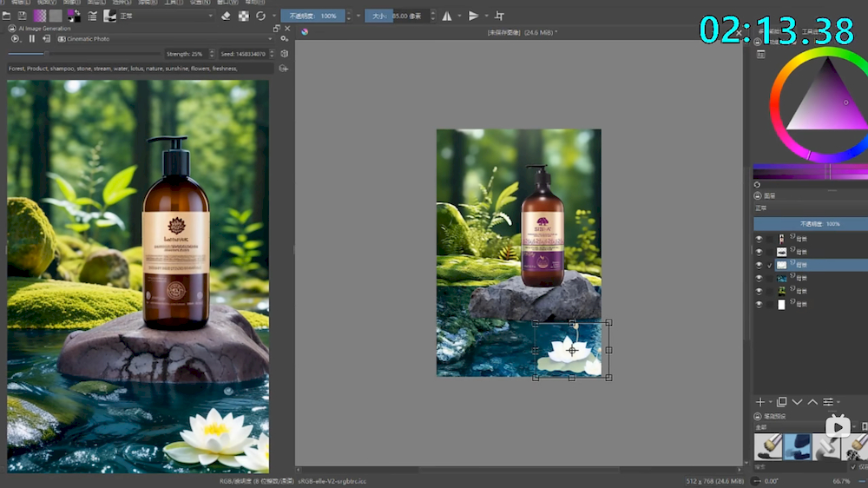
Task: Expand vertical mirror options arrow
Action: [x=487, y=16]
